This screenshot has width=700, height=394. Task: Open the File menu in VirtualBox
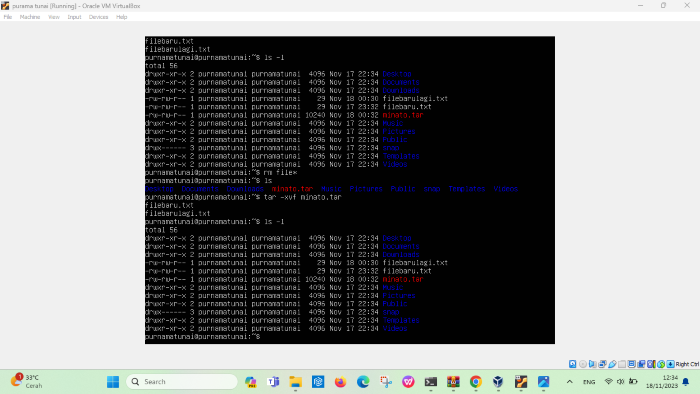(x=8, y=17)
